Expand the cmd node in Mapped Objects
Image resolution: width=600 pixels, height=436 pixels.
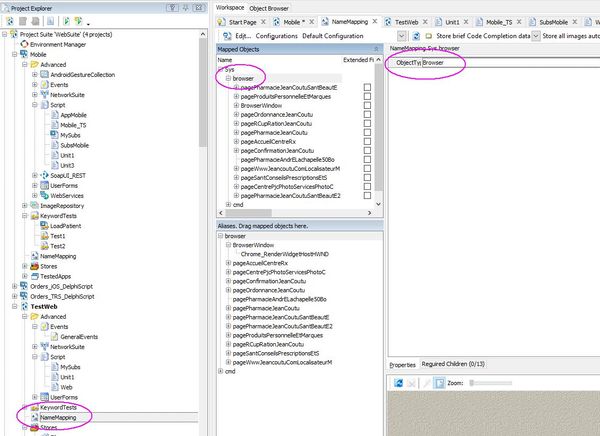[x=228, y=204]
